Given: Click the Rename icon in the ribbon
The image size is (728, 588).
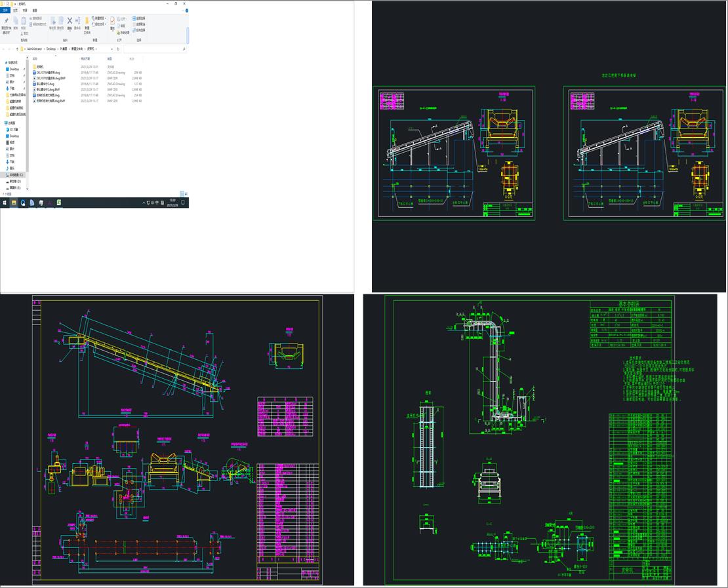Looking at the screenshot, I should click(77, 21).
